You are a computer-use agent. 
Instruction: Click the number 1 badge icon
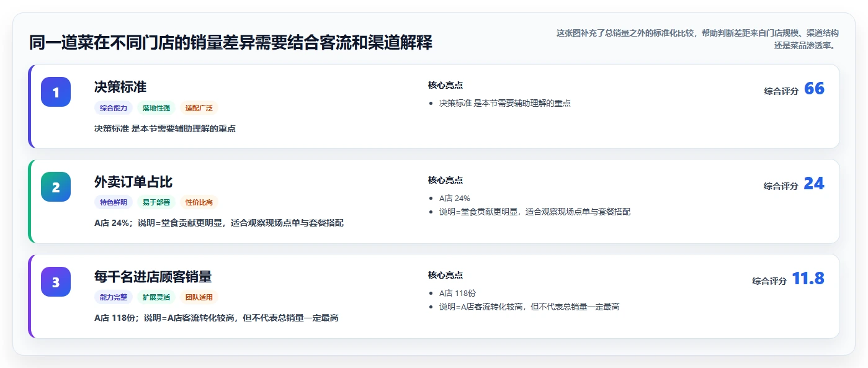tap(56, 92)
